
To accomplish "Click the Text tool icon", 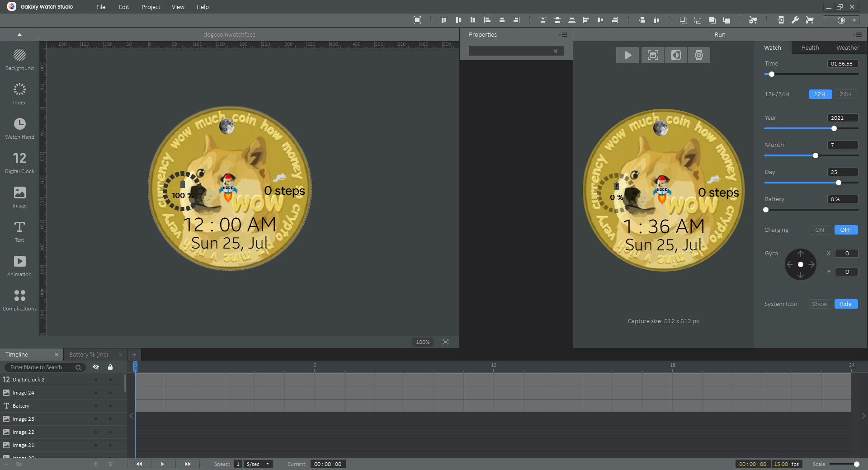I will pos(19,231).
